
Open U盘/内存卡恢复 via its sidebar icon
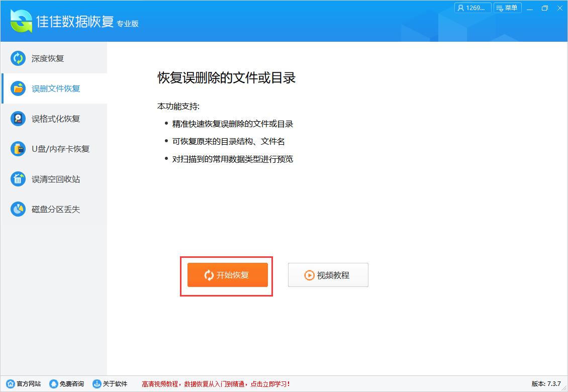[x=18, y=149]
